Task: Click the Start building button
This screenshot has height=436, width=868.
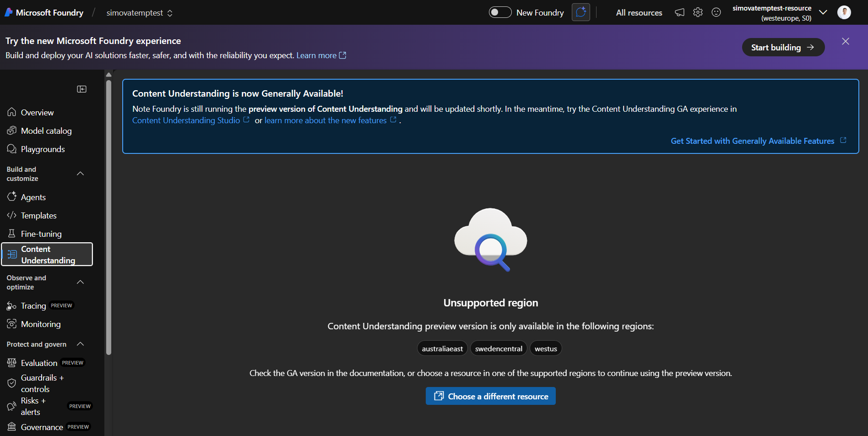Action: (x=783, y=47)
